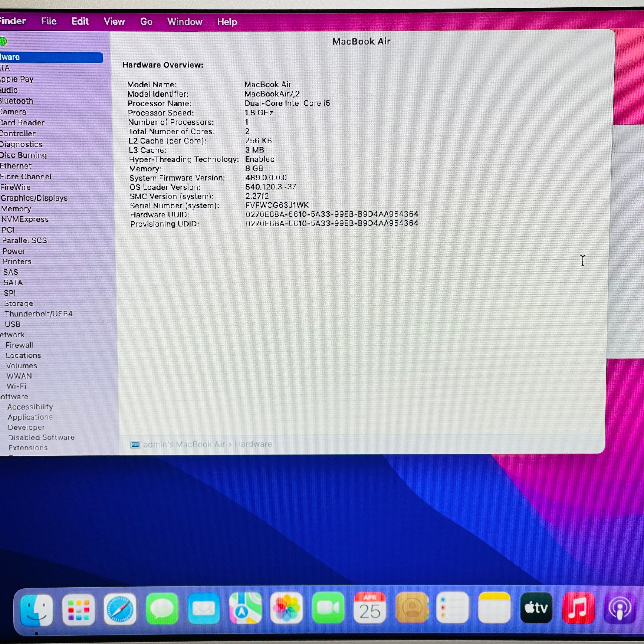Click the MacBookAir7,2 model identifier value
This screenshot has width=644, height=644.
pos(272,94)
